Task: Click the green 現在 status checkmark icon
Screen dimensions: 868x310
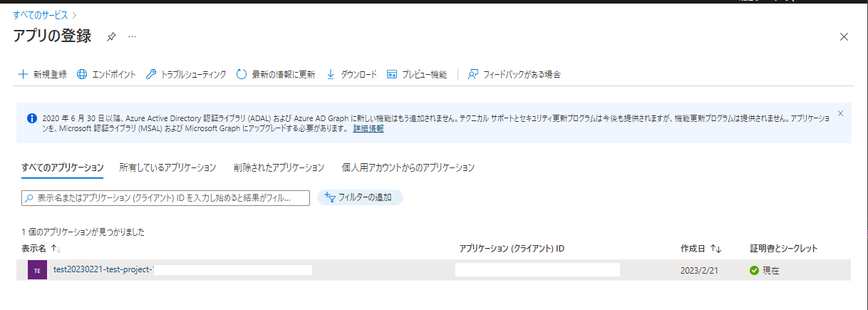Action: coord(755,271)
